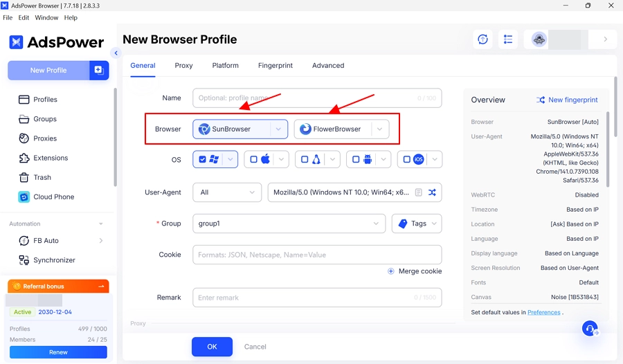Open the Help menu
623x364 pixels.
click(x=71, y=17)
